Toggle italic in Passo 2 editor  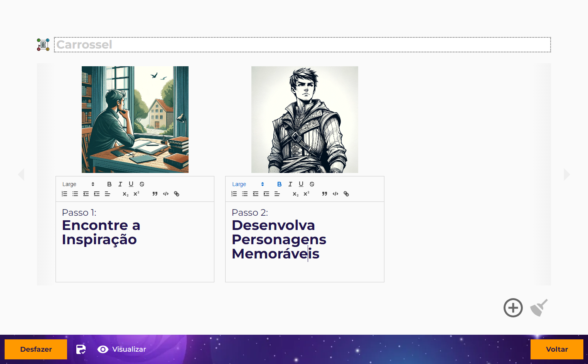point(290,184)
